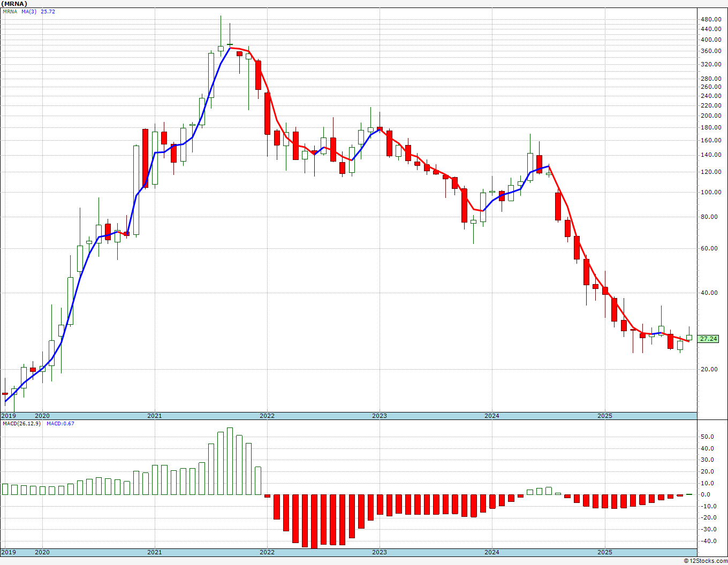Click 2023 on the MACD panel time axis
This screenshot has width=728, height=565.
(379, 552)
